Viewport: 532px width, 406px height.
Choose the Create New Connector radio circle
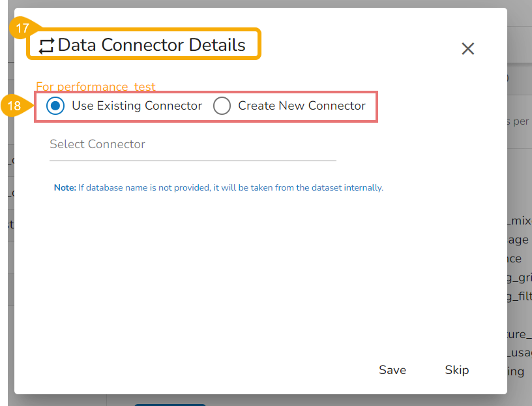[x=222, y=106]
